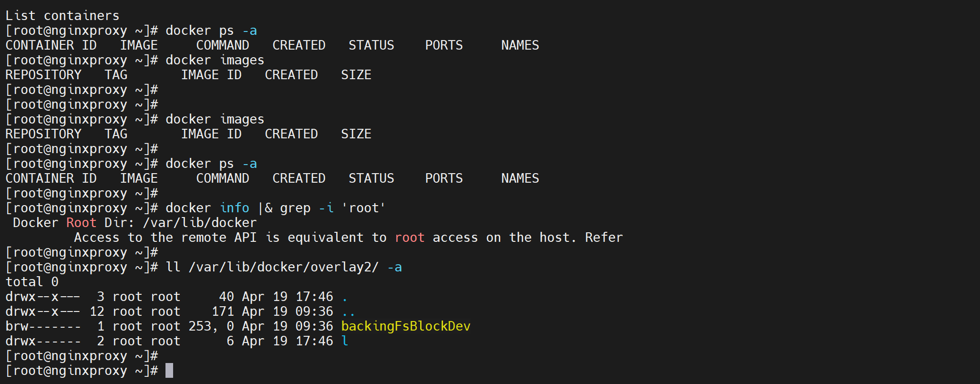The height and width of the screenshot is (384, 980).
Task: Click the blue '..' parent directory entry
Action: pyautogui.click(x=349, y=311)
